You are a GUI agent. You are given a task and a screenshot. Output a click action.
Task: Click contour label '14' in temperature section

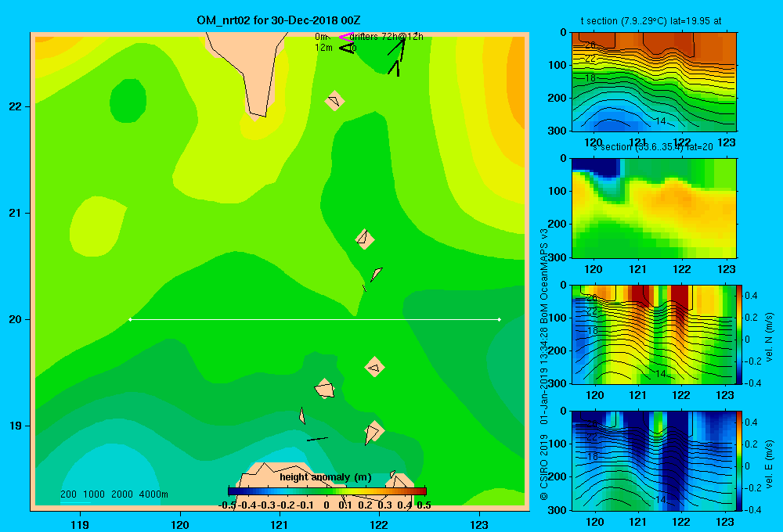(660, 120)
